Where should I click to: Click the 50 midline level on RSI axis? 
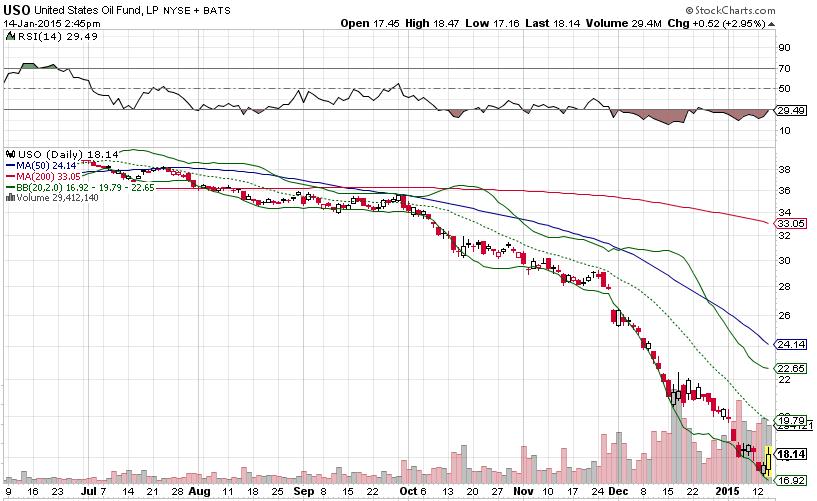784,89
